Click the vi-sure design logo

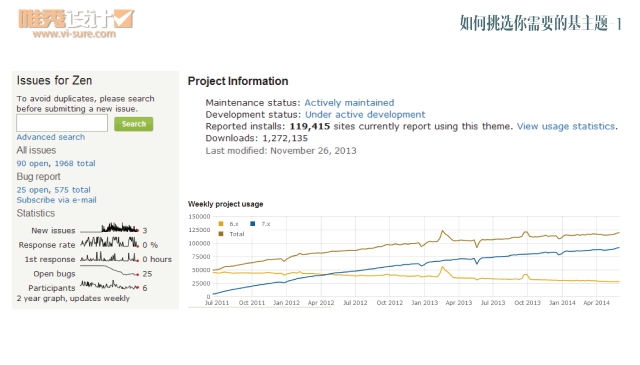(x=76, y=24)
